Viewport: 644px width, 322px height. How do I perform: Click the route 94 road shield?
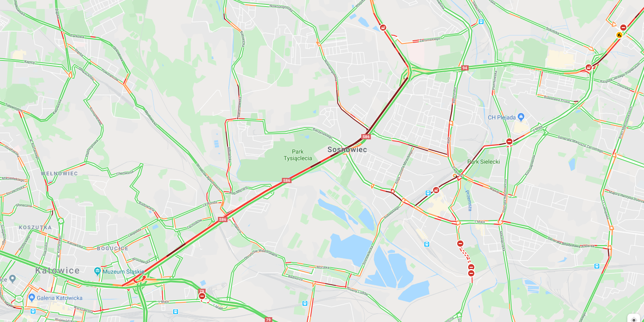tap(465, 68)
